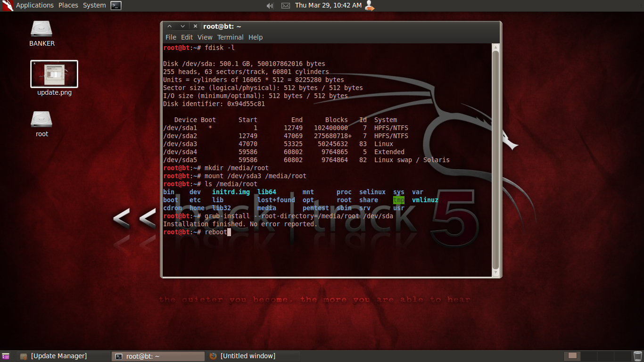Click the down-chevron button in terminal title bar
644x362 pixels.
[182, 26]
